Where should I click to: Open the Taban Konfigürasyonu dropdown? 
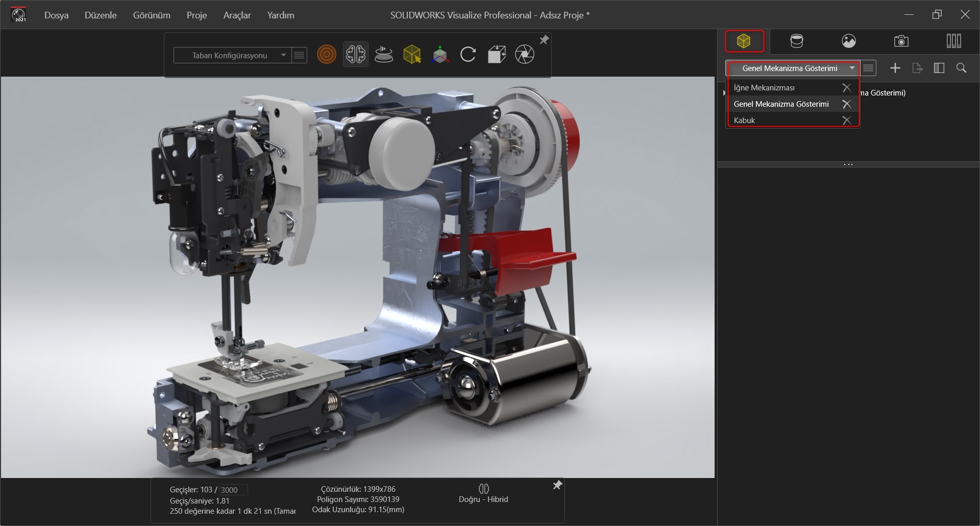(x=283, y=55)
